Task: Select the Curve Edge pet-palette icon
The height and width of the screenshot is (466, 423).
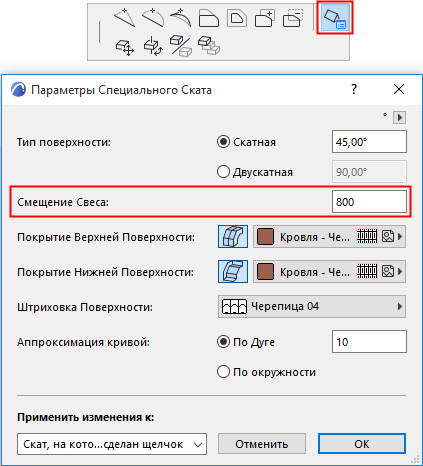Action: click(x=153, y=18)
